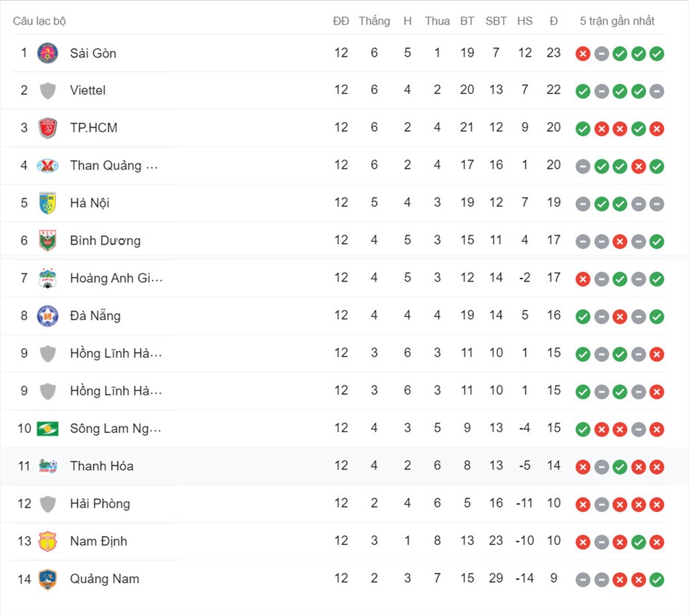Click Sài Gòn's first red loss indicator
The image size is (689, 616).
[583, 54]
